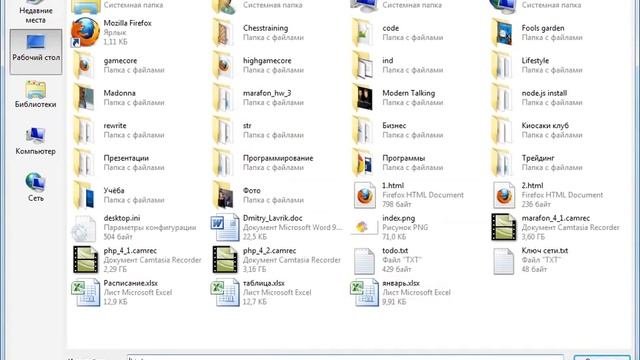Click the 'Ключ сети.txt' file name text

click(544, 251)
